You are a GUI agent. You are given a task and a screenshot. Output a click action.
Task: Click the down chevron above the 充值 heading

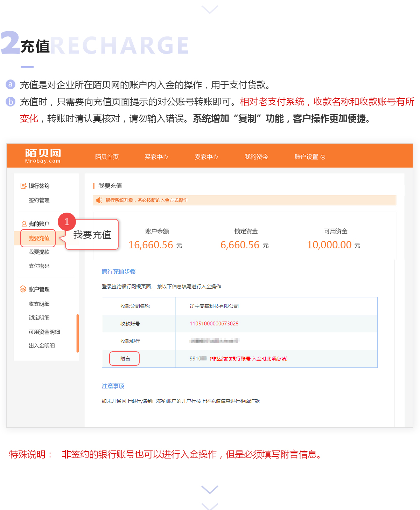click(210, 9)
